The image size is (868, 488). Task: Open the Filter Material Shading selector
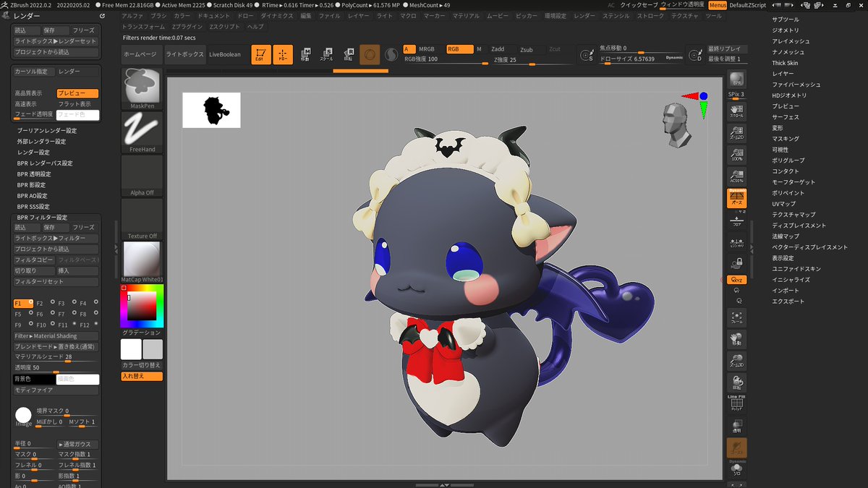(x=56, y=336)
